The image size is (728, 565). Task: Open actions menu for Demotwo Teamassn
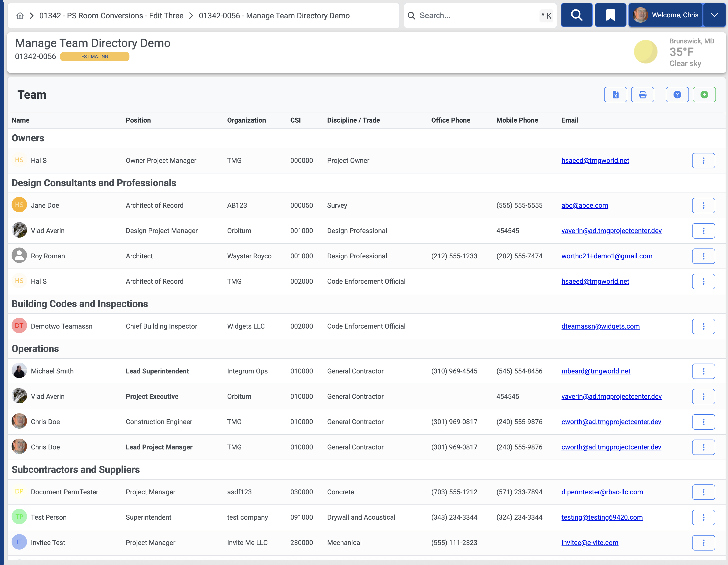[x=704, y=326]
